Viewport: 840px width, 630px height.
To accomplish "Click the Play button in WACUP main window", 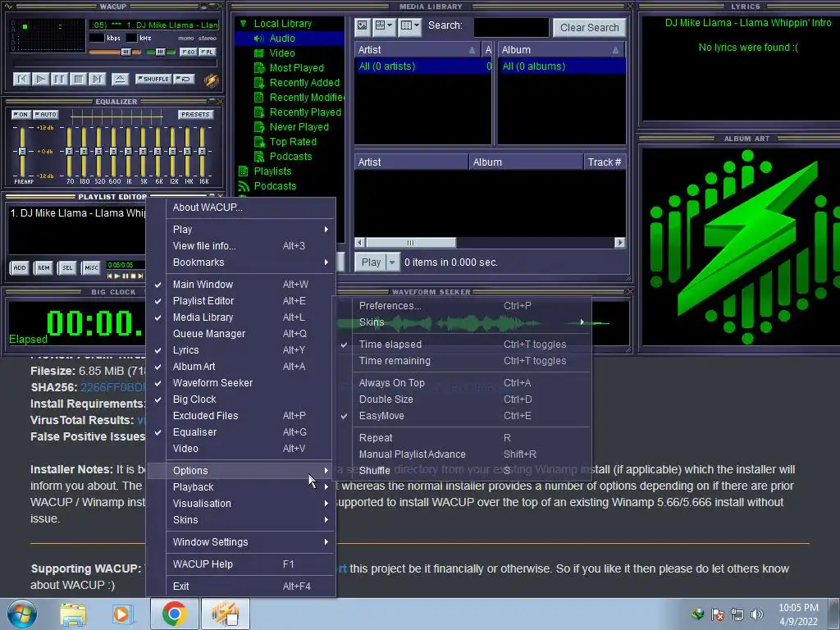I will tap(40, 80).
